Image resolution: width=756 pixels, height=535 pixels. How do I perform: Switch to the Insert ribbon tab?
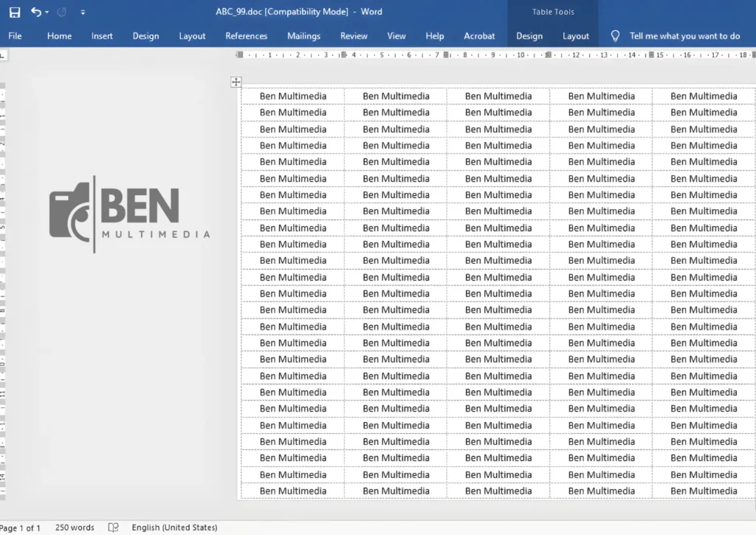pyautogui.click(x=102, y=35)
